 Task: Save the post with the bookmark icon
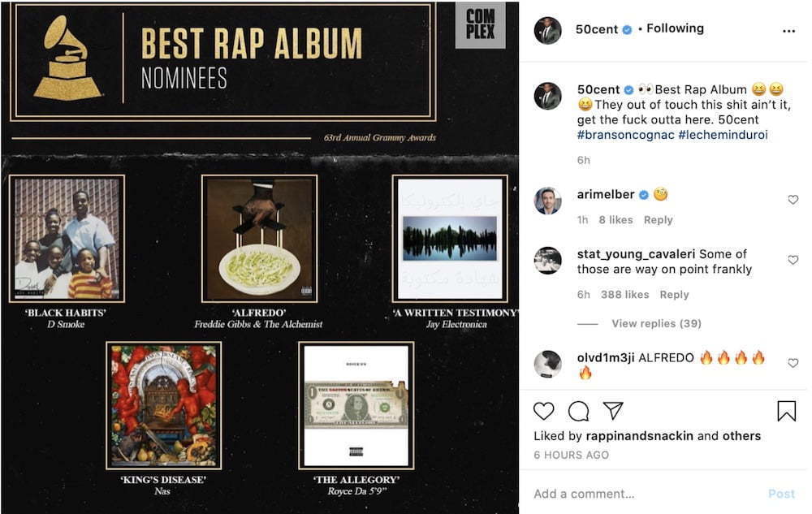786,411
